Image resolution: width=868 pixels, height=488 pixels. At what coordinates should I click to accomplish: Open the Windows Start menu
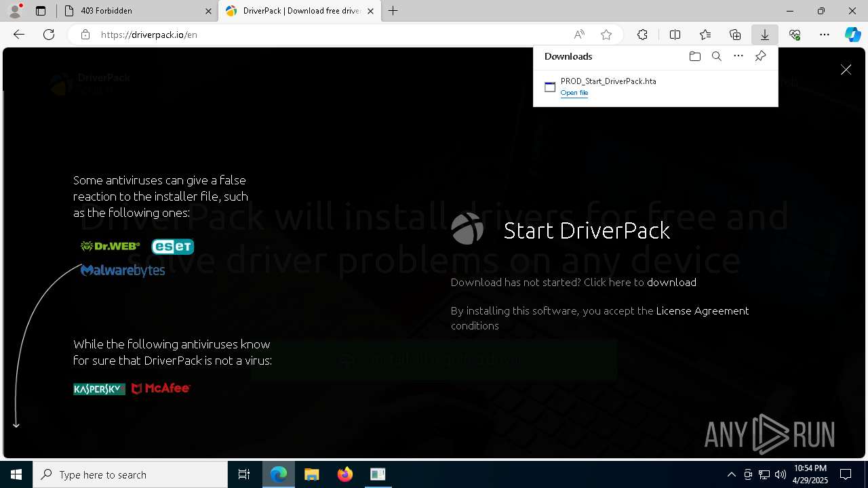coord(16,474)
